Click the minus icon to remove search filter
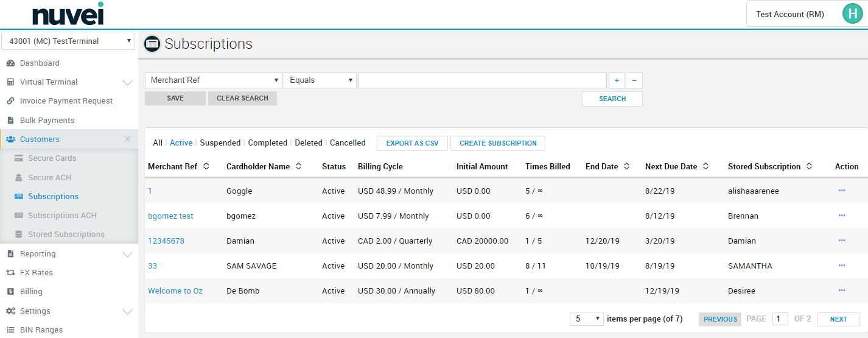Screen dimensions: 868x338 pyautogui.click(x=634, y=80)
